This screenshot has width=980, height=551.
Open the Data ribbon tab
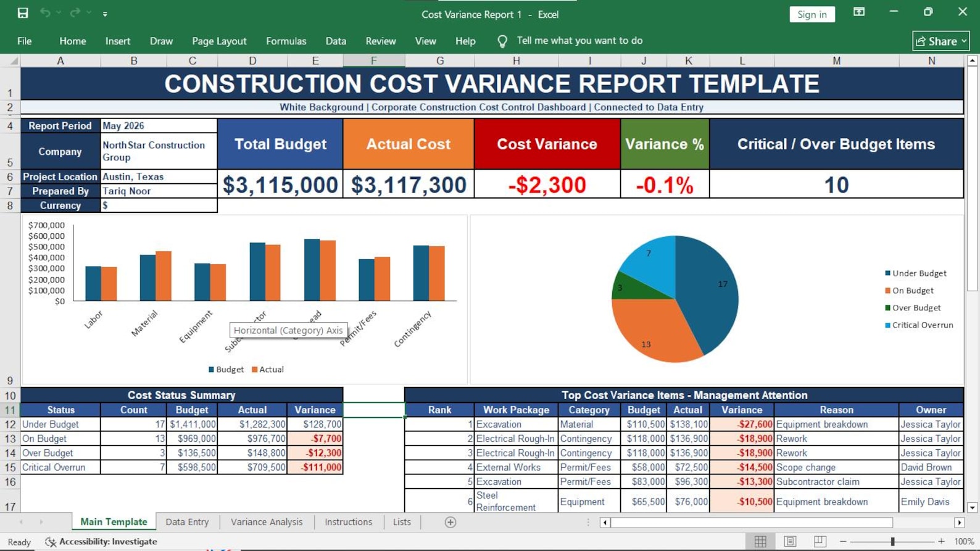[x=336, y=41]
